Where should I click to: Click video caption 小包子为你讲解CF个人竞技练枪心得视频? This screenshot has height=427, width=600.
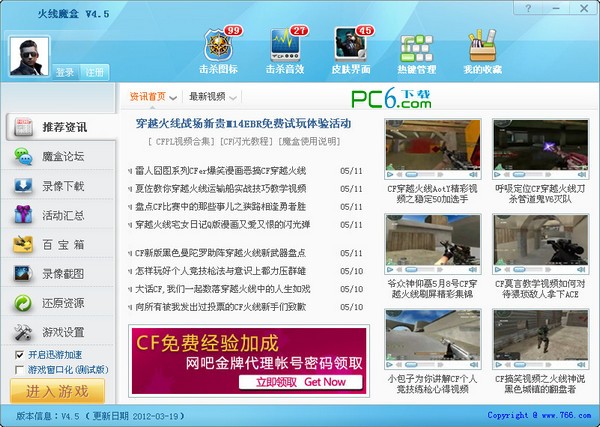(x=432, y=384)
